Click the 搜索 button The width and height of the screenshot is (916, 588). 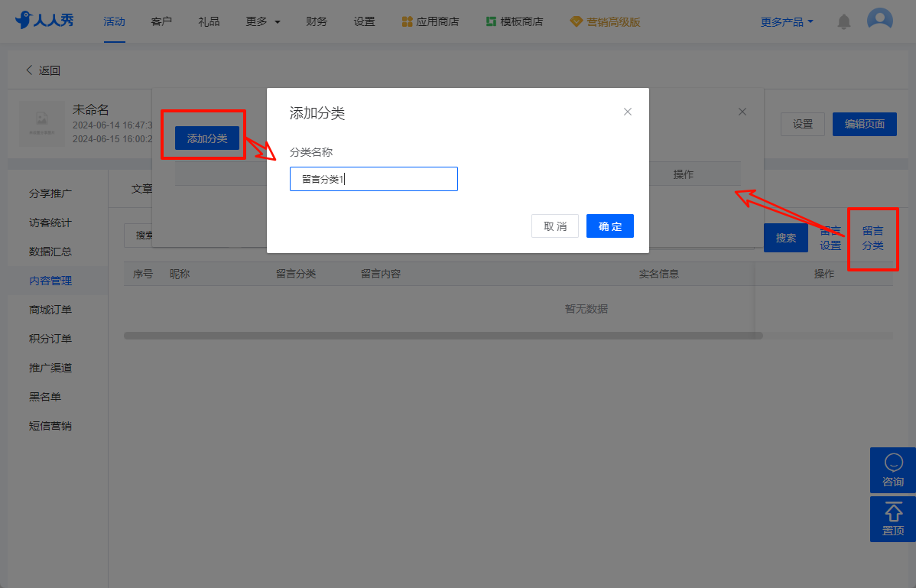point(786,238)
